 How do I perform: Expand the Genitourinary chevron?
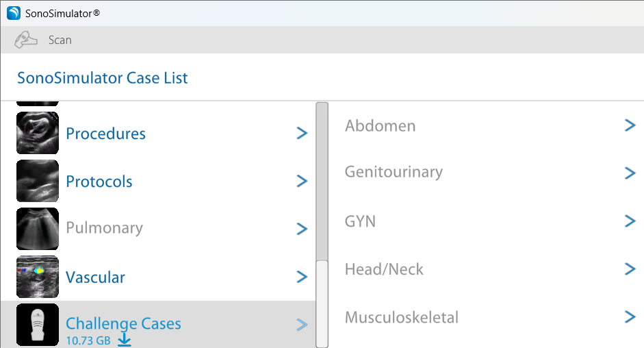(630, 173)
